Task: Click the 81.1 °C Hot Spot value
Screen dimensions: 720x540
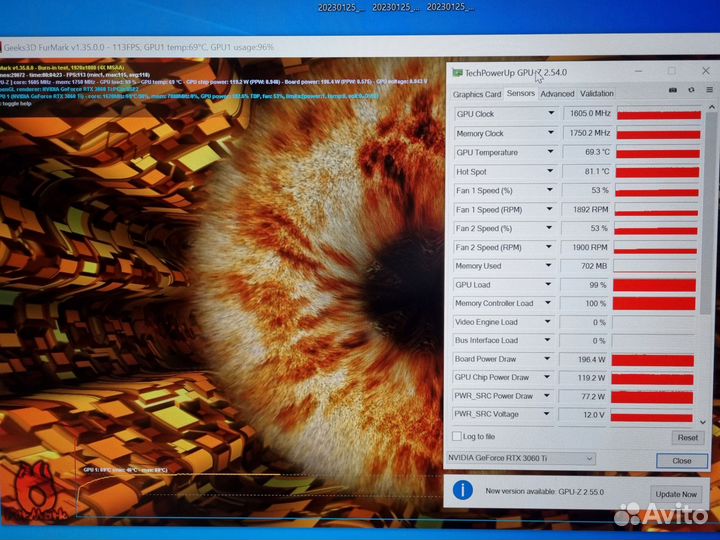Action: click(596, 171)
